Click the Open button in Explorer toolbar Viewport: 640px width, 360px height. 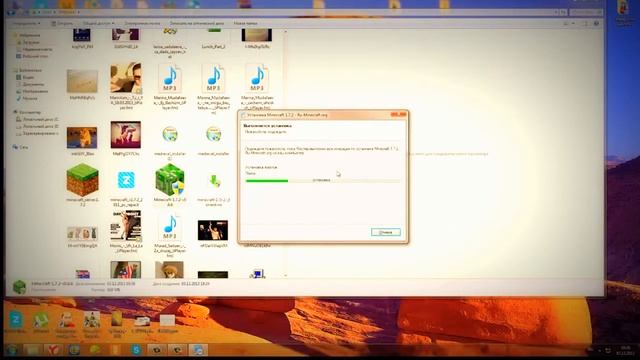pyautogui.click(x=62, y=24)
